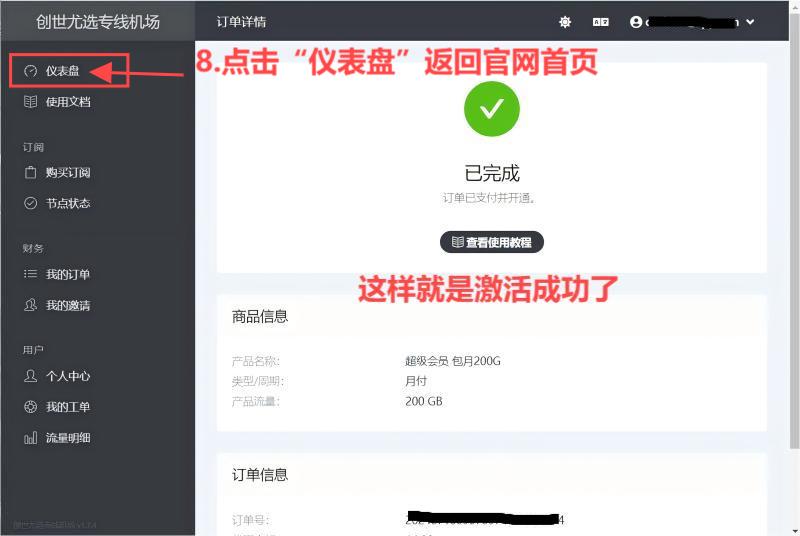This screenshot has height=536, width=800.
Task: Click the 创世尤选专线机场 site title
Action: click(98, 22)
